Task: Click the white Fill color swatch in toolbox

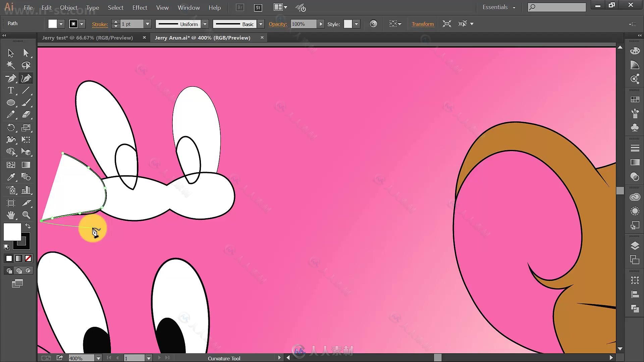Action: [12, 232]
